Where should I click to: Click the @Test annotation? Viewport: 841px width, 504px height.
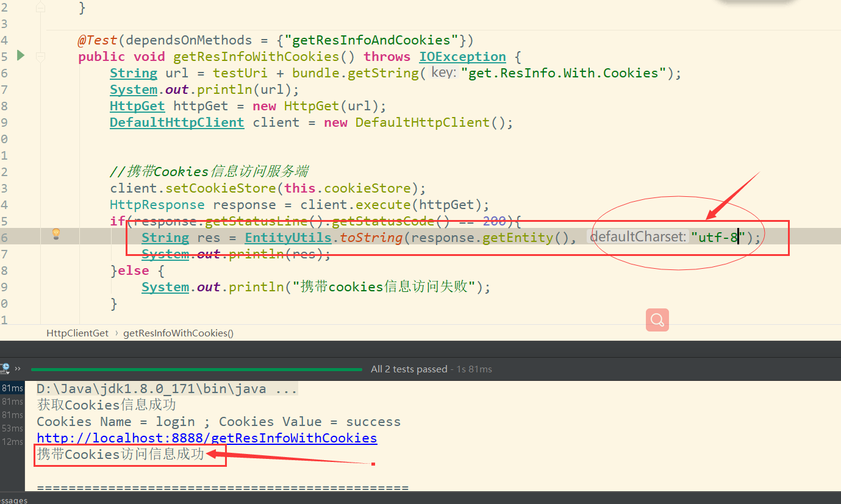tap(98, 40)
